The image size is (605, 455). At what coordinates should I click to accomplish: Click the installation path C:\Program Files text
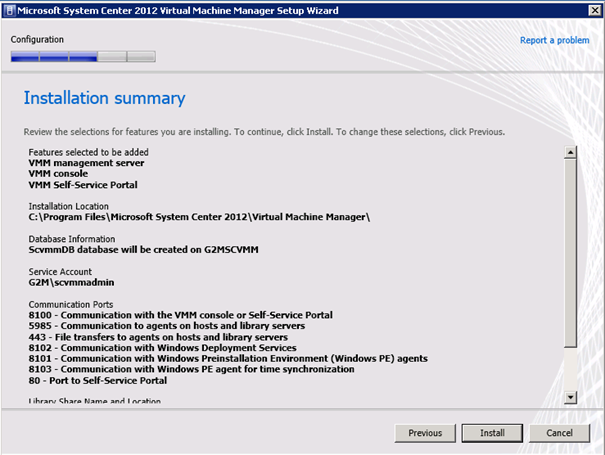pos(199,217)
